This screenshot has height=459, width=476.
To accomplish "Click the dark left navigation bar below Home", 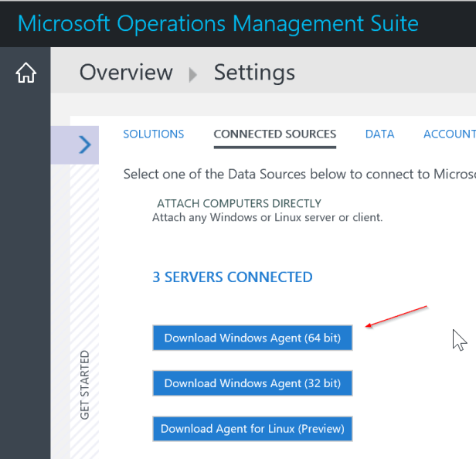I will tap(25, 270).
